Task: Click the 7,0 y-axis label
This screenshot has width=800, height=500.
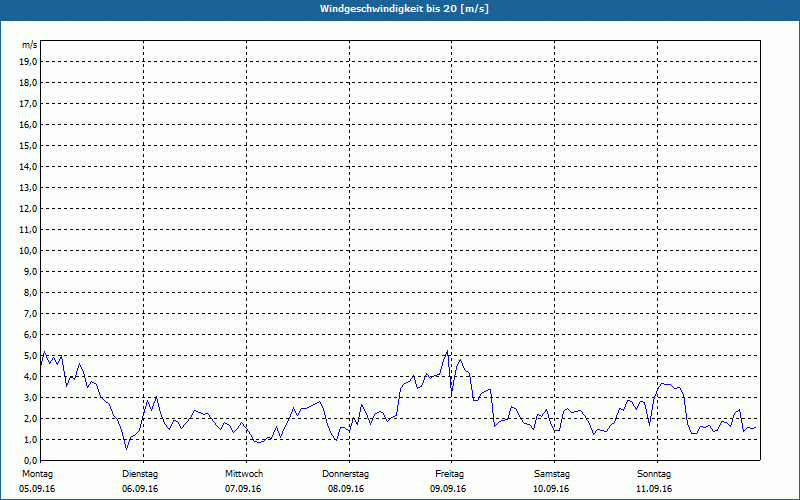Action: (x=29, y=313)
